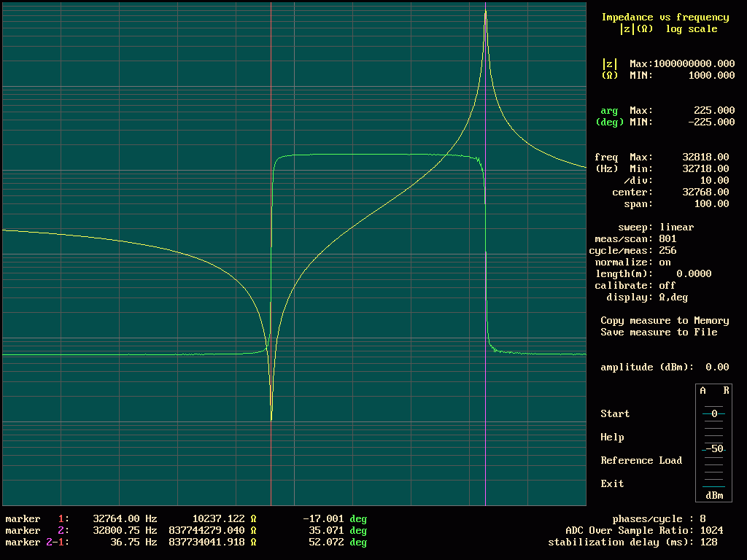Set the freq Max value 32818.00
Image resolution: width=747 pixels, height=560 pixels.
[x=705, y=157]
